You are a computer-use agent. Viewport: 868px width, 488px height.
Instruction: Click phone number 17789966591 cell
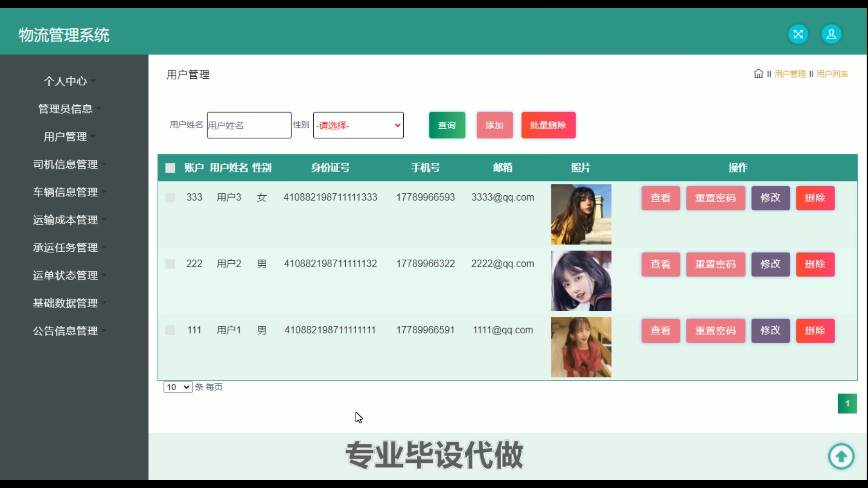(x=425, y=330)
